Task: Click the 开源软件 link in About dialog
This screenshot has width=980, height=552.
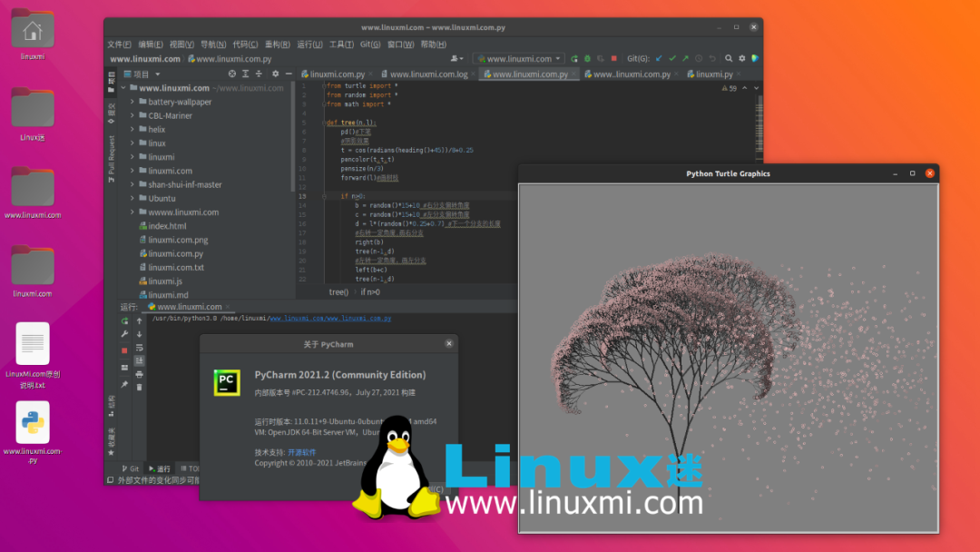Action: (x=302, y=452)
